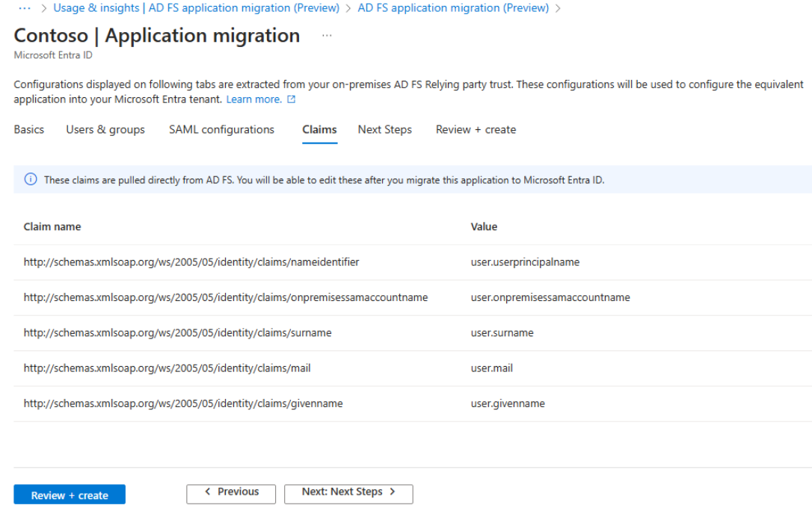Click the Claim name column header

tap(52, 226)
